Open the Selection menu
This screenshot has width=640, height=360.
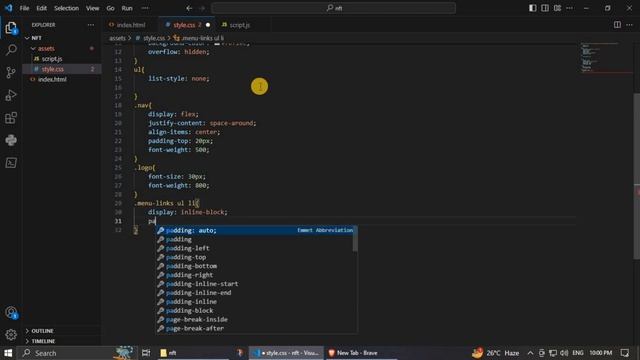coord(66,8)
